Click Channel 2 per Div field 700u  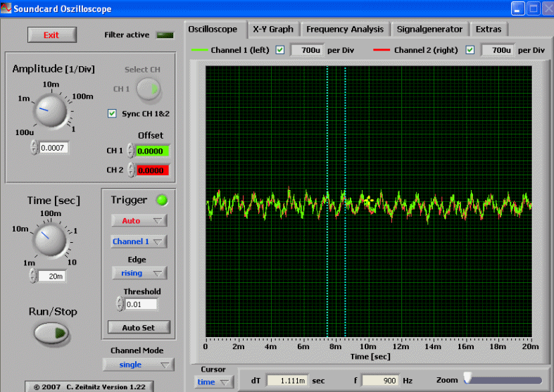click(x=497, y=50)
